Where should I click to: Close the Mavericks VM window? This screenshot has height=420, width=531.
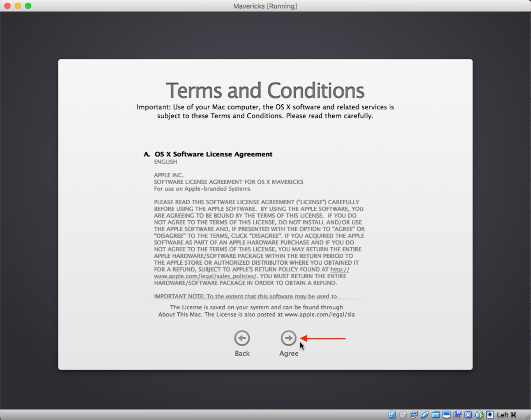[x=7, y=6]
